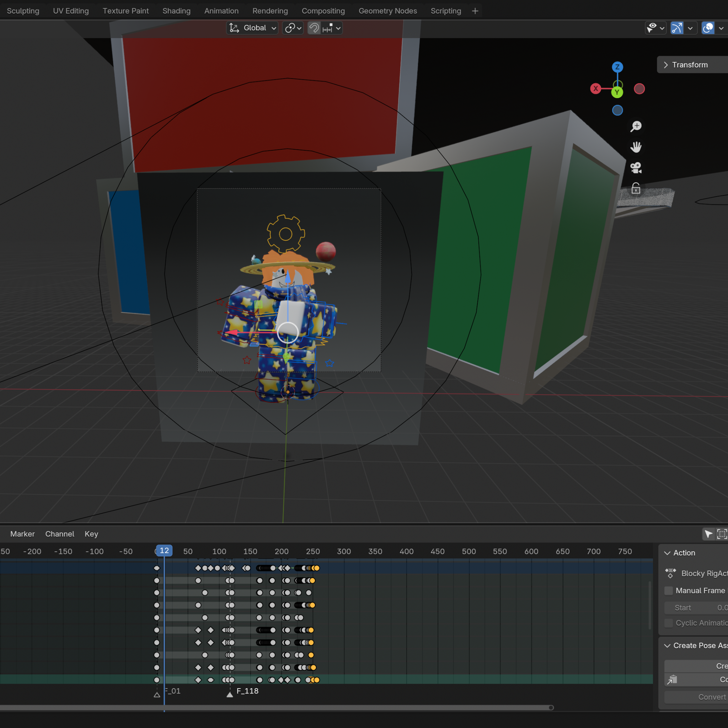728x728 pixels.
Task: Click the negative Z axis blue circle
Action: coord(617,111)
